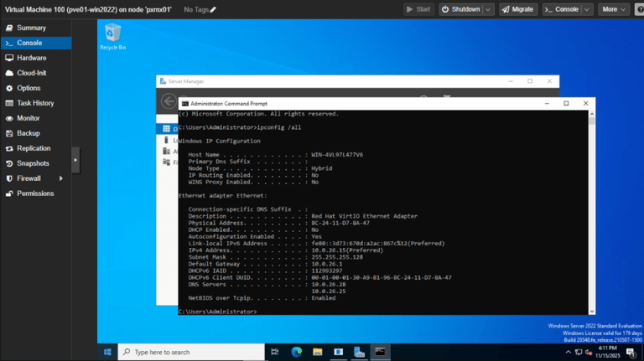Edit the VM tags pencil icon
Screen dimensions: 644x361
pyautogui.click(x=213, y=9)
